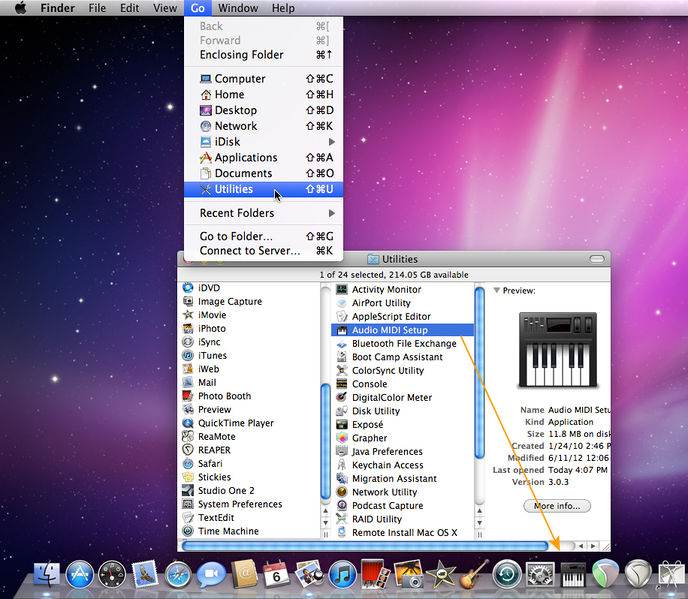This screenshot has width=688, height=599.
Task: Click the Audio MIDI Setup preview image
Action: point(558,350)
